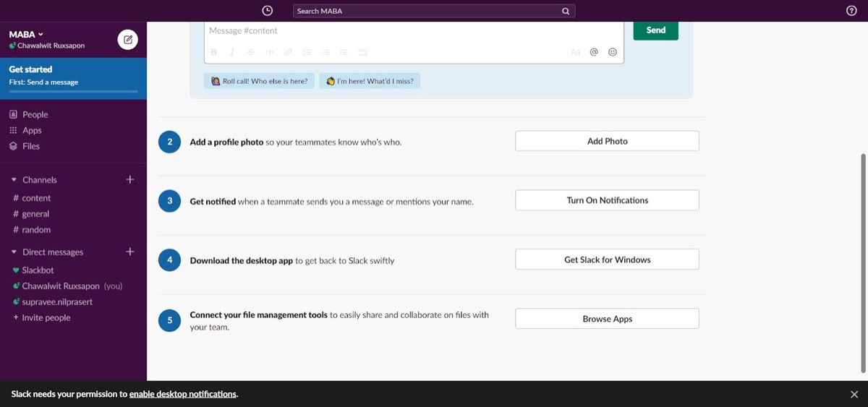This screenshot has width=868, height=407.
Task: Click the Apps grid icon
Action: coord(13,130)
